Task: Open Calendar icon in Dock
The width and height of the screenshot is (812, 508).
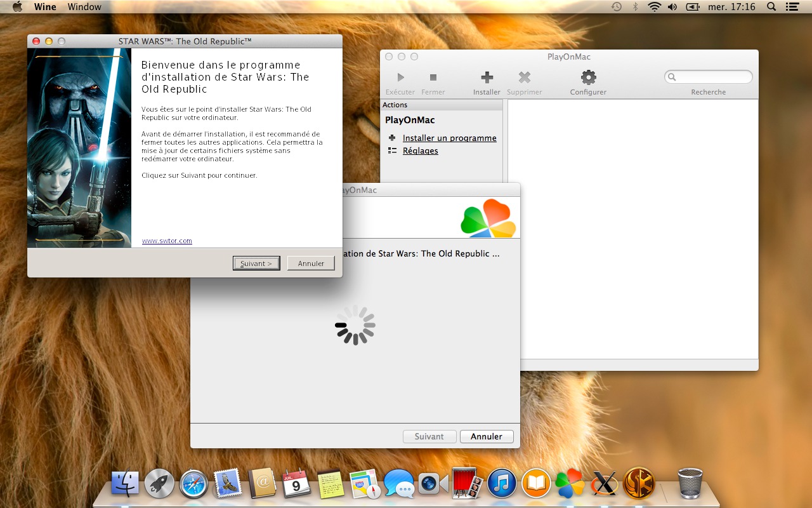Action: tap(296, 484)
